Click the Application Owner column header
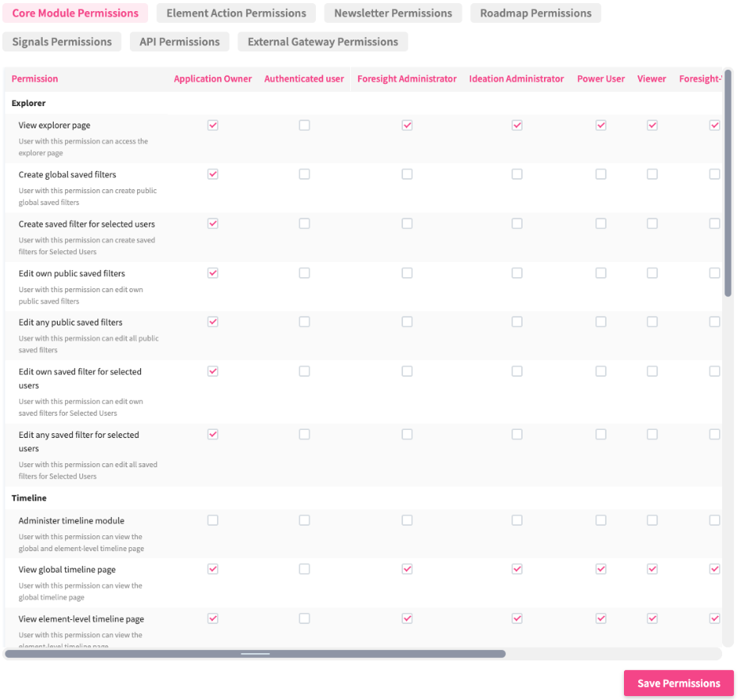The height and width of the screenshot is (700, 738). [212, 79]
